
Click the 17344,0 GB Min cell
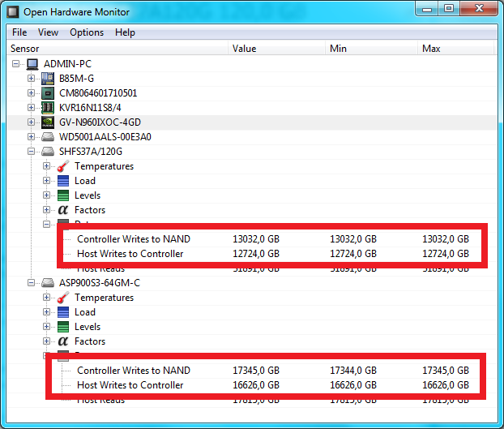coord(353,371)
